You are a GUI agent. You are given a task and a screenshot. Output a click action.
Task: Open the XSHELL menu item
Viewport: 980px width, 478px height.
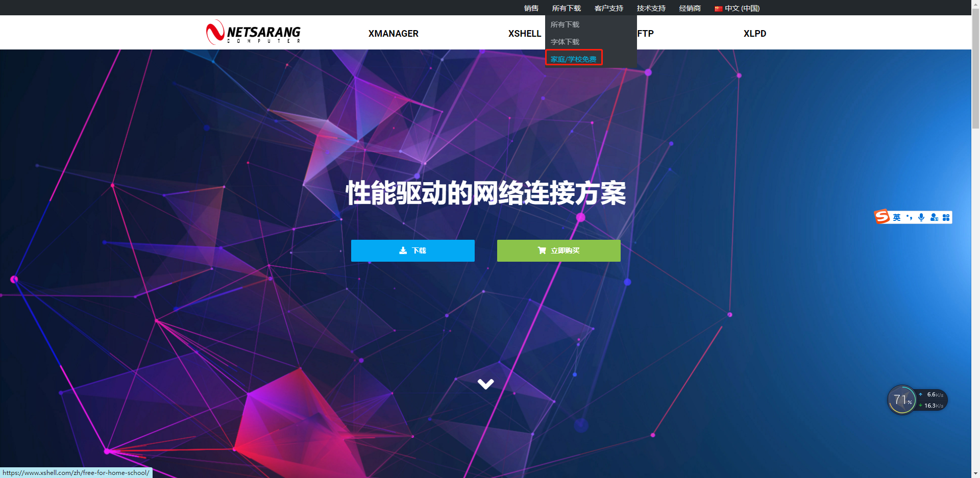coord(525,33)
